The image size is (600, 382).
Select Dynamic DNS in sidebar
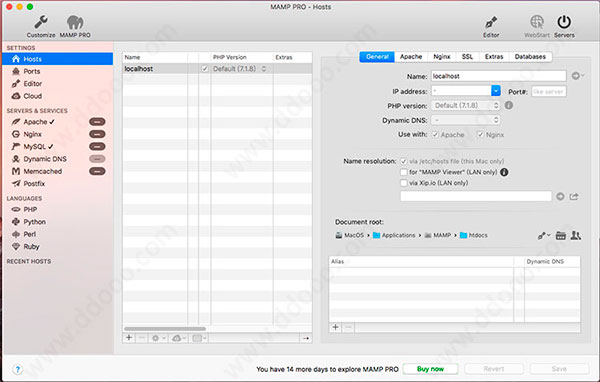point(45,159)
